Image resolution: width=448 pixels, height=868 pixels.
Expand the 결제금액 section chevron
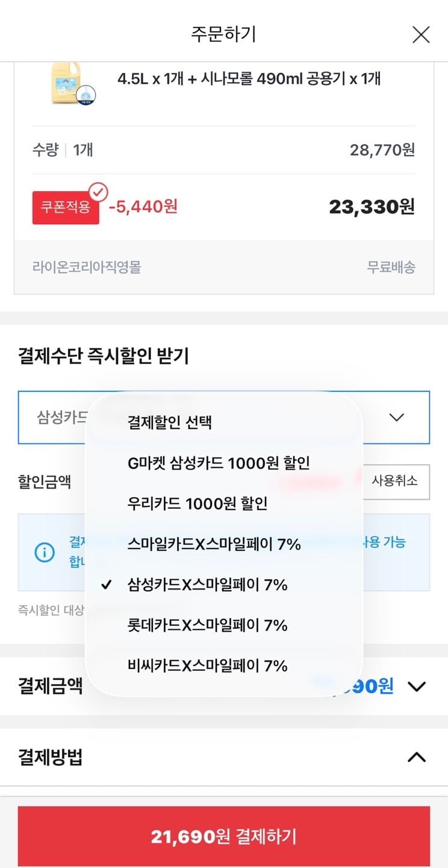coord(417,686)
